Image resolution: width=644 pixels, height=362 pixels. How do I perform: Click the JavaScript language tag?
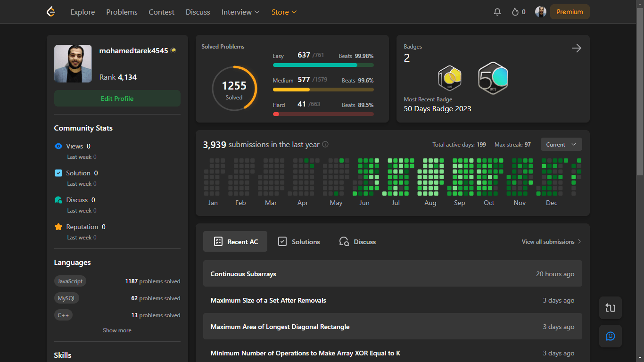tap(70, 281)
